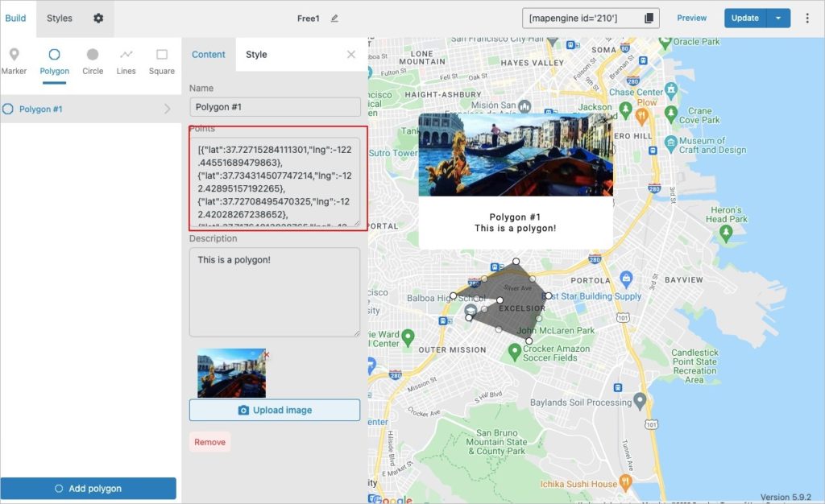Viewport: 825px width, 504px height.
Task: Click Museum of Craft and Design pin
Action: click(671, 143)
